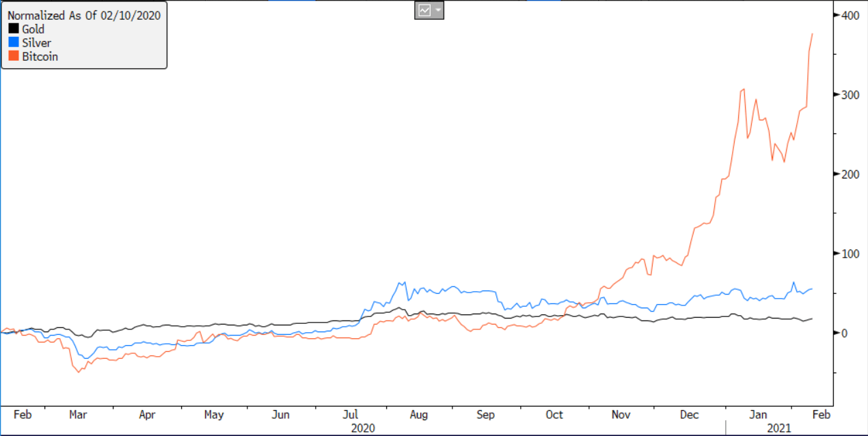This screenshot has width=868, height=436.
Task: Click the 200 y-axis value
Action: click(850, 174)
